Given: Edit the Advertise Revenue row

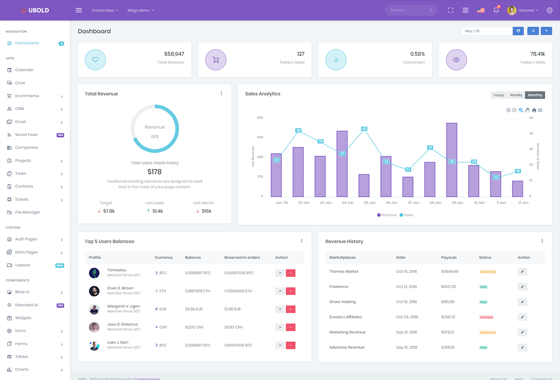Looking at the screenshot, I should tap(522, 348).
